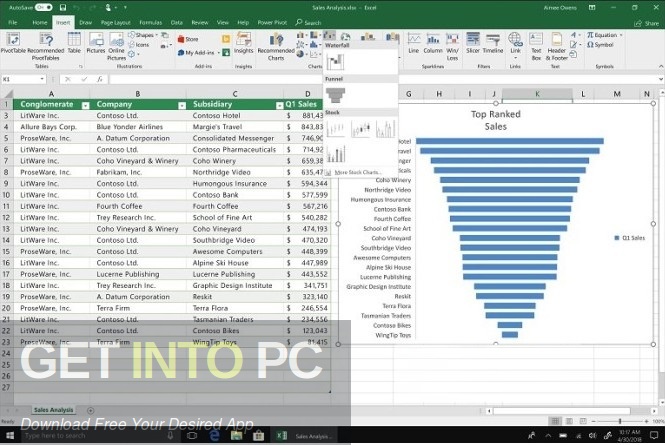Toggle the AutoSave switch
The image size is (665, 445).
[x=44, y=7]
